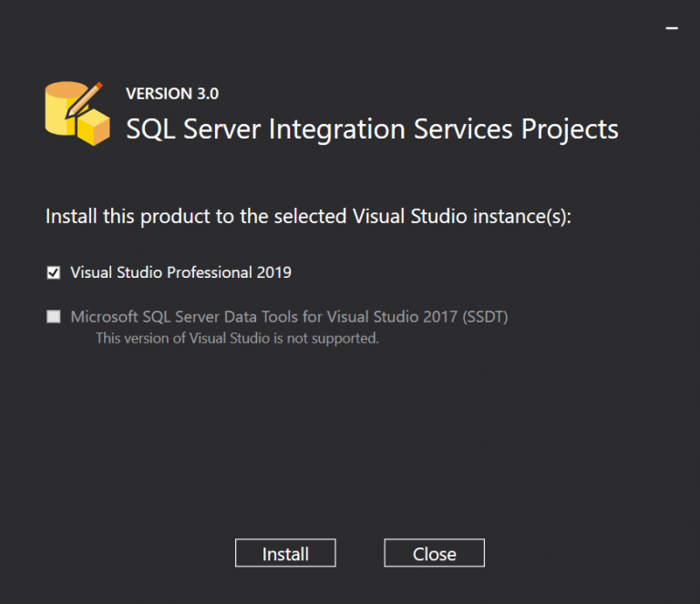Viewport: 700px width, 604px height.
Task: Click the word 'SQL' in the heading
Action: [x=151, y=129]
